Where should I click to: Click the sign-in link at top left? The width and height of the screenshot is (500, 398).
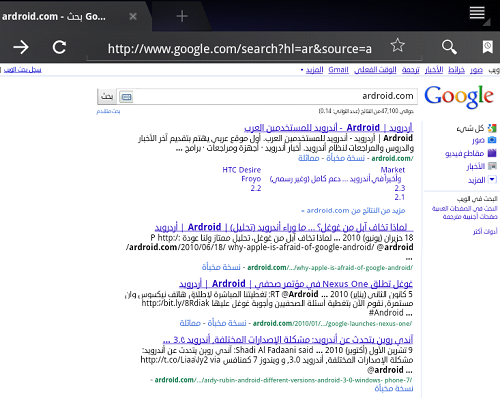[22, 70]
